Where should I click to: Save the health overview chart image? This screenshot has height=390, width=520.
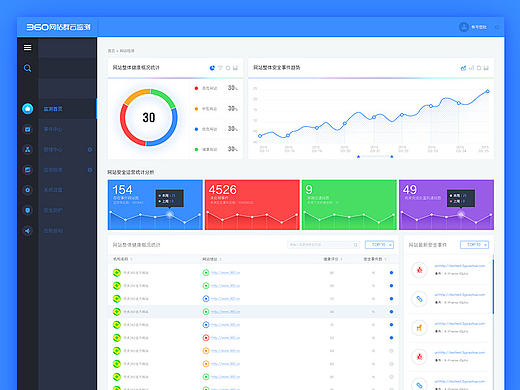pyautogui.click(x=235, y=68)
